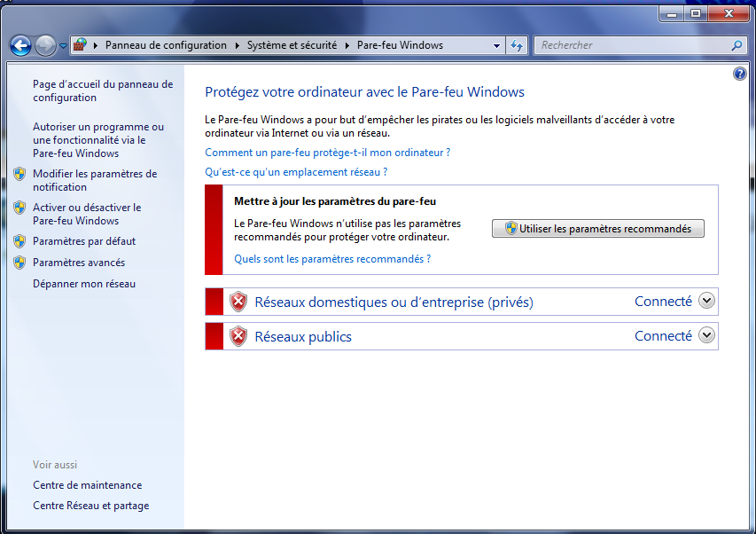Go back with the blue back arrow

tap(20, 46)
